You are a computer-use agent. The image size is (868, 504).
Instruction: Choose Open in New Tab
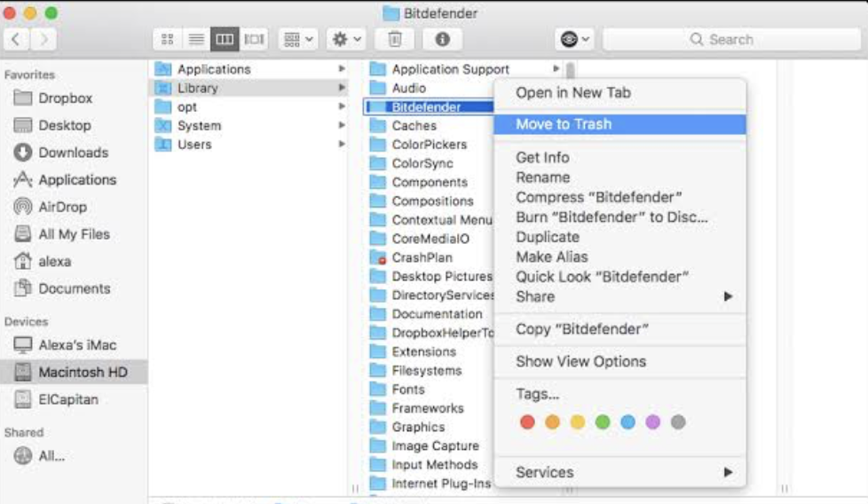[x=620, y=93]
